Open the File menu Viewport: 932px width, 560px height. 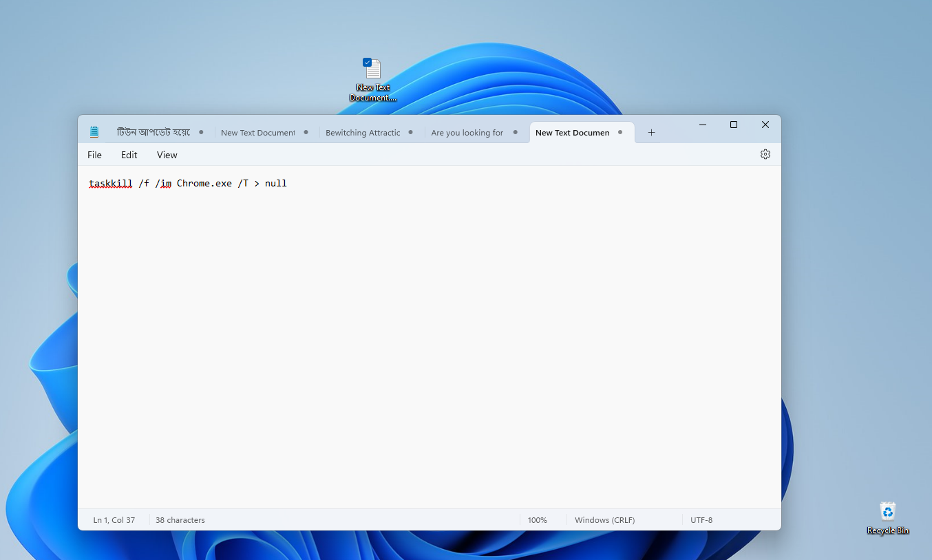pyautogui.click(x=94, y=155)
